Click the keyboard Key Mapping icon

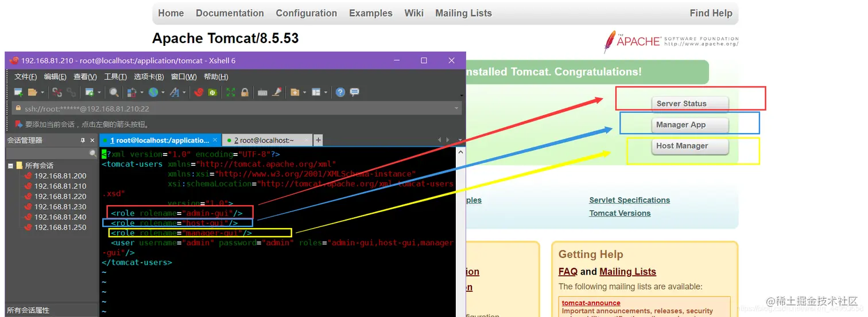point(262,92)
